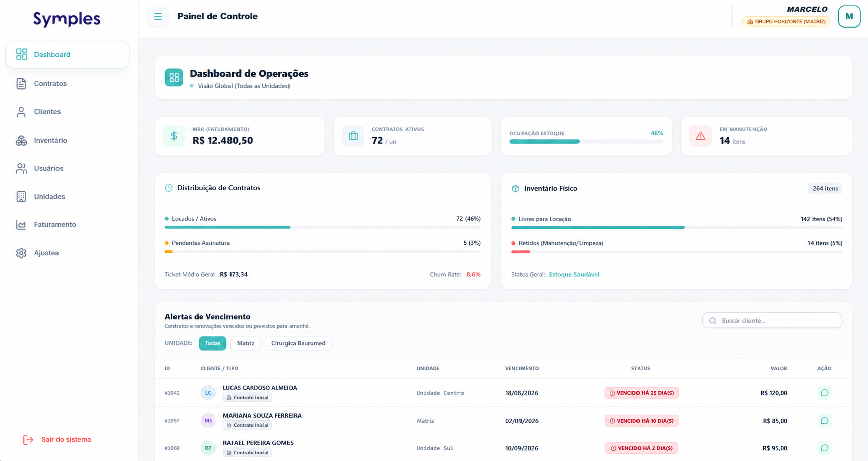Select the Todas unit filter

pos(212,343)
